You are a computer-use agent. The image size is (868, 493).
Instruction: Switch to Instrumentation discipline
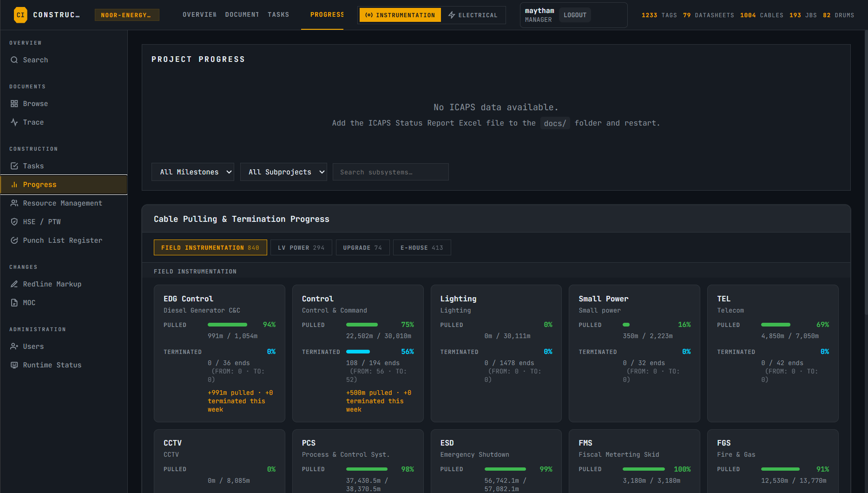[x=400, y=15]
